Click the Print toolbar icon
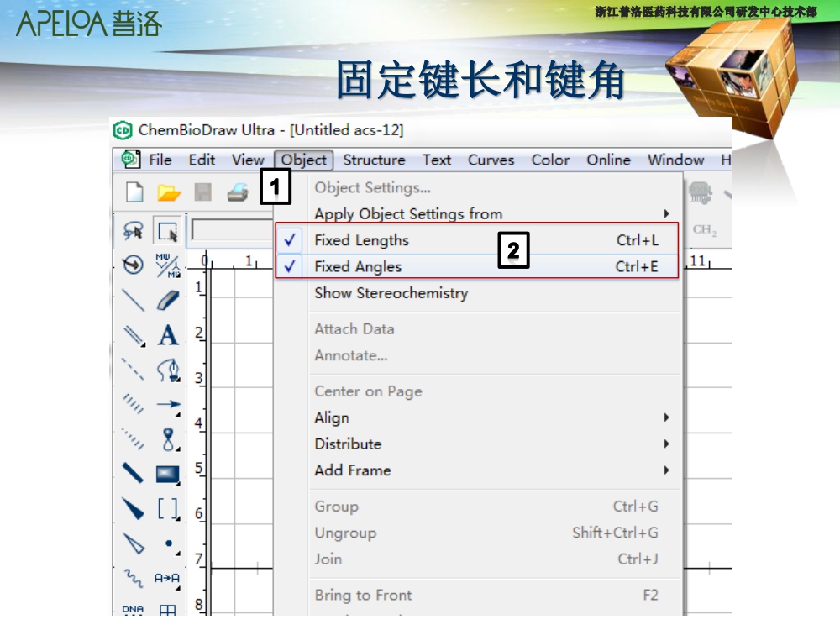The width and height of the screenshot is (840, 630). 238,192
